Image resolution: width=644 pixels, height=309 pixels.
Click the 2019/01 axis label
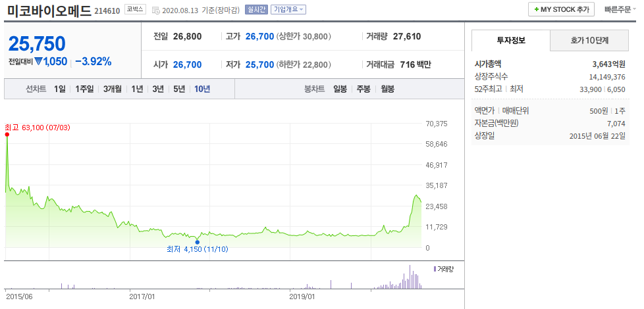[x=302, y=296]
